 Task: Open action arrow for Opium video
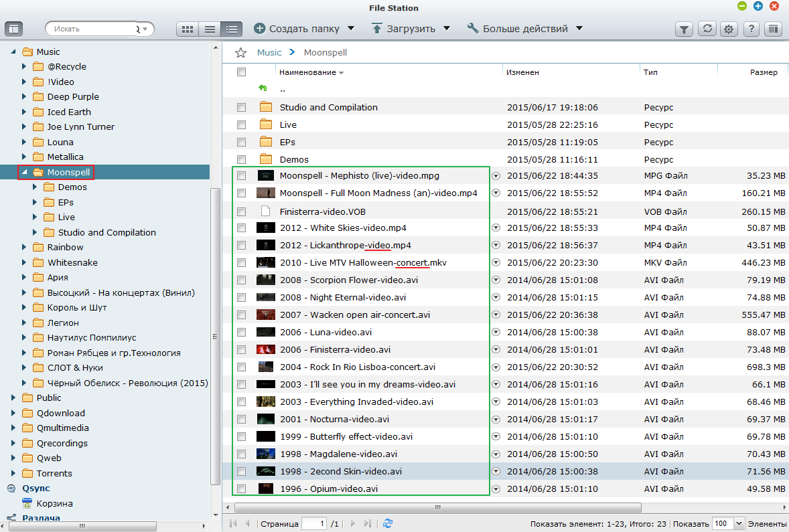click(x=496, y=489)
